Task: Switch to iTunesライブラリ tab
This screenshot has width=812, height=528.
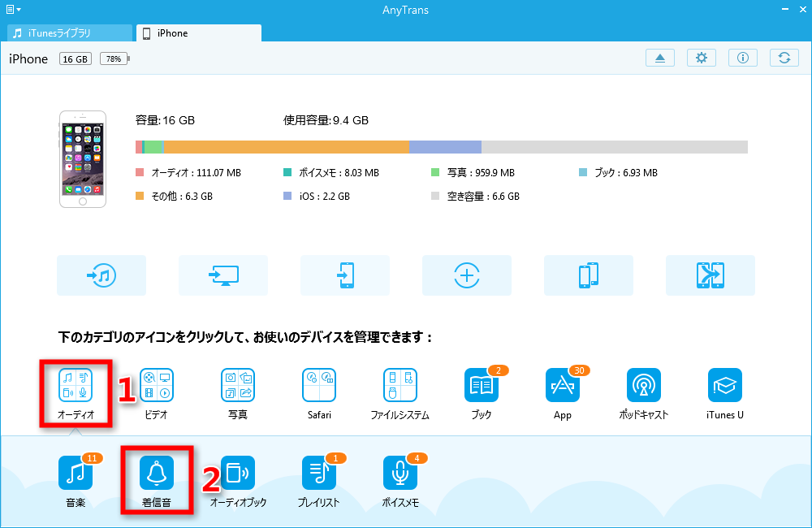Action: [x=69, y=33]
